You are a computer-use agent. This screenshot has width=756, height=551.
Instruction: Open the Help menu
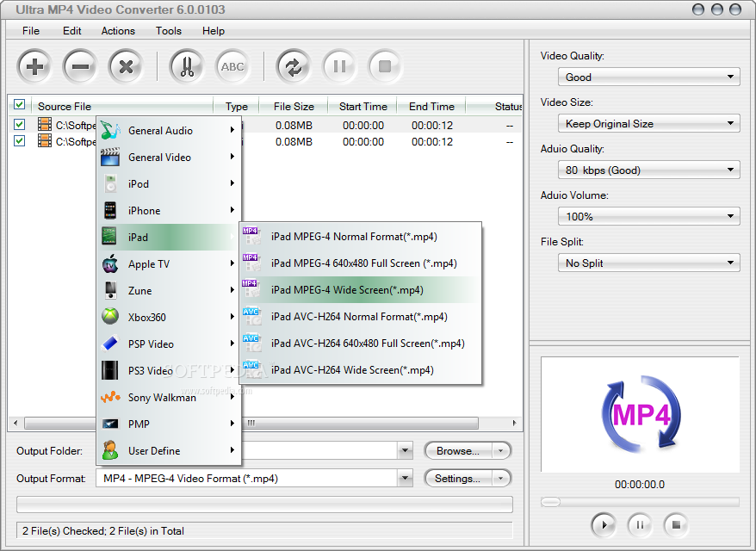coord(213,30)
